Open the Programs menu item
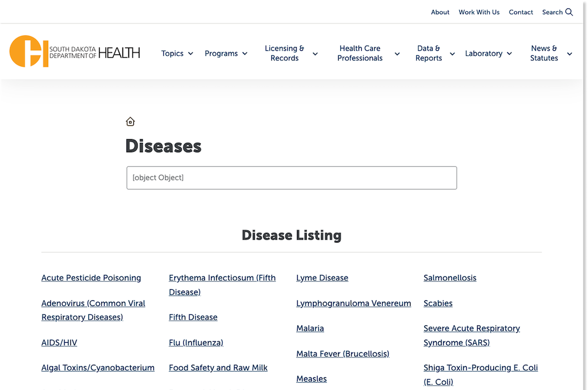Image resolution: width=588 pixels, height=390 pixels. [x=221, y=54]
